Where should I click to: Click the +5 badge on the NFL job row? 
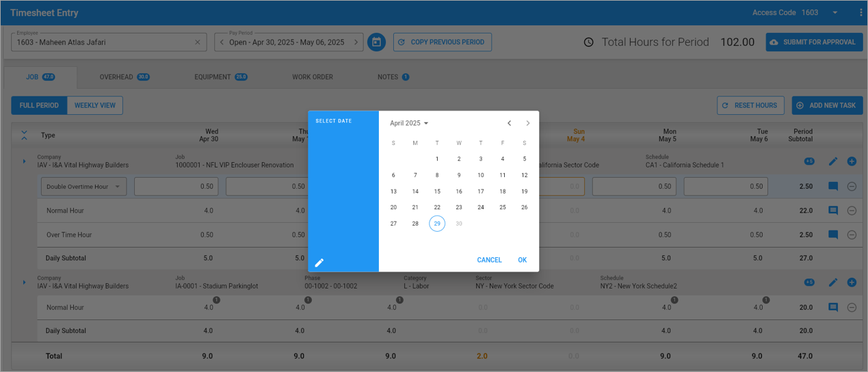pyautogui.click(x=809, y=161)
